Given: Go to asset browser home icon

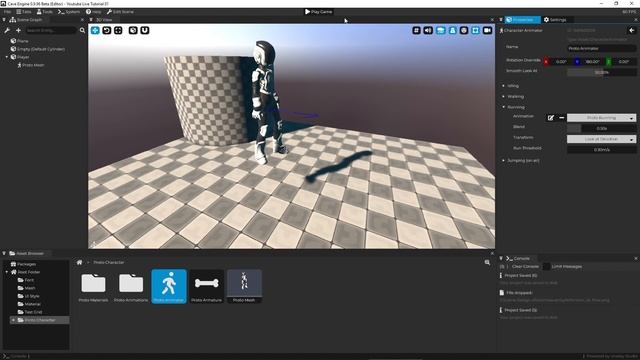Looking at the screenshot, I should [x=79, y=262].
